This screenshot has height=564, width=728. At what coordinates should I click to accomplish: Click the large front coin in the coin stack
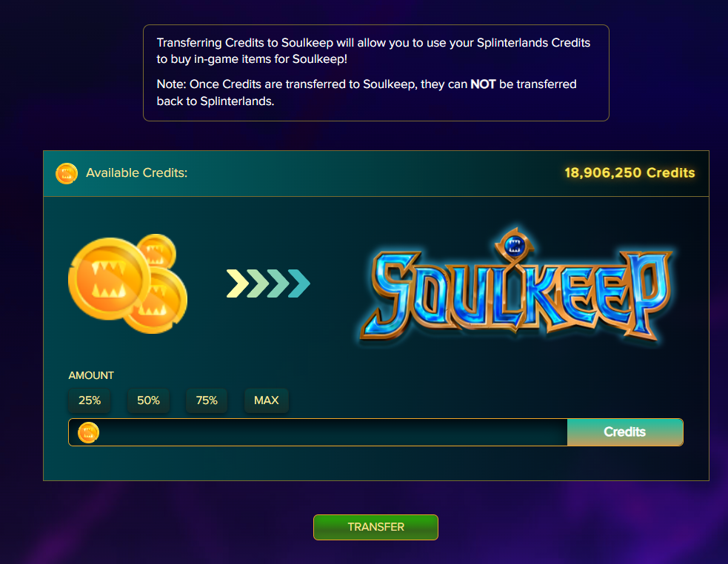pyautogui.click(x=109, y=278)
